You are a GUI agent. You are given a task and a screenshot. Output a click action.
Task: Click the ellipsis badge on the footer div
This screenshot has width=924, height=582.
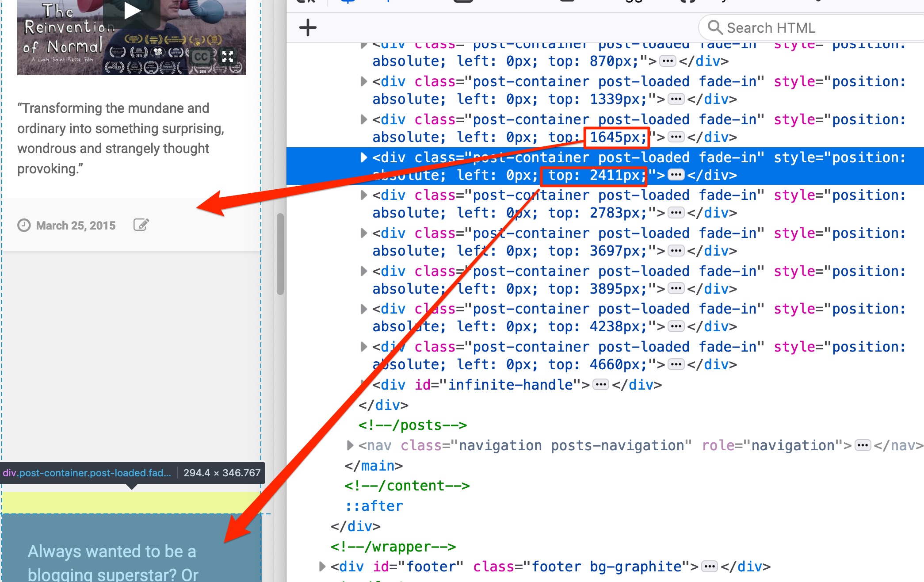click(x=710, y=567)
